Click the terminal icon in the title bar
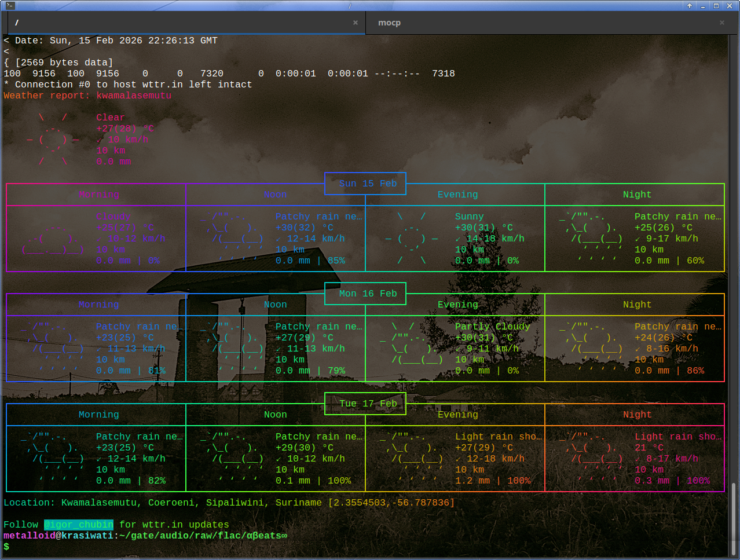The width and height of the screenshot is (740, 560). pos(10,6)
